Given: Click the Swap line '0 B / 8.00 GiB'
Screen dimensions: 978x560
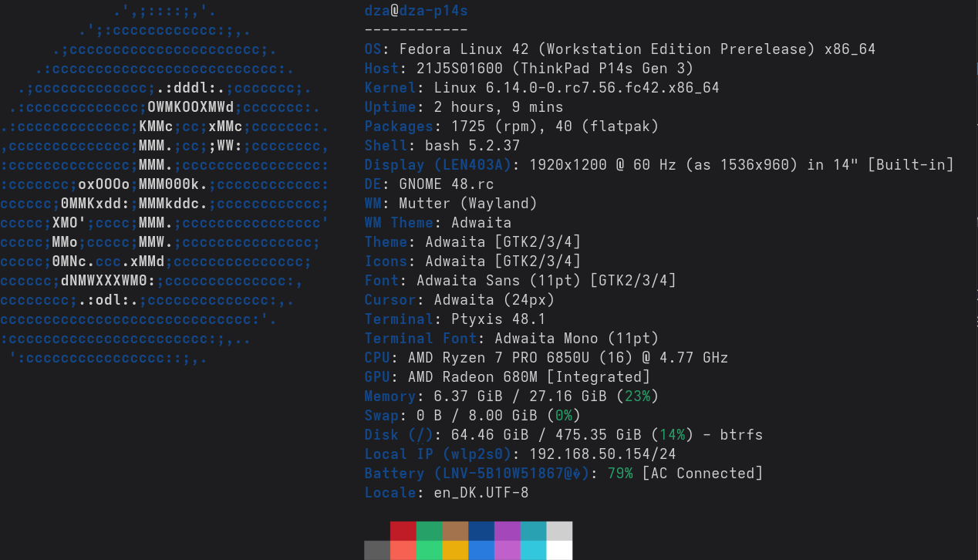Looking at the screenshot, I should 473,416.
